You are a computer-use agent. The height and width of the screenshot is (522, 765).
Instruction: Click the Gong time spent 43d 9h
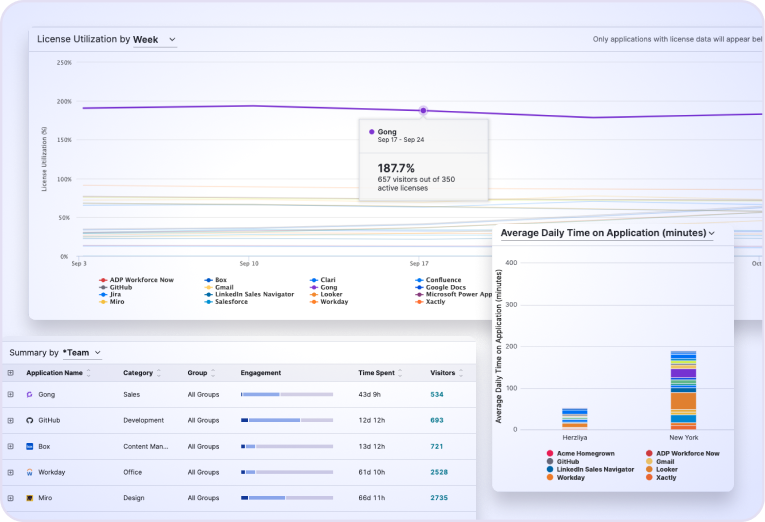click(369, 394)
